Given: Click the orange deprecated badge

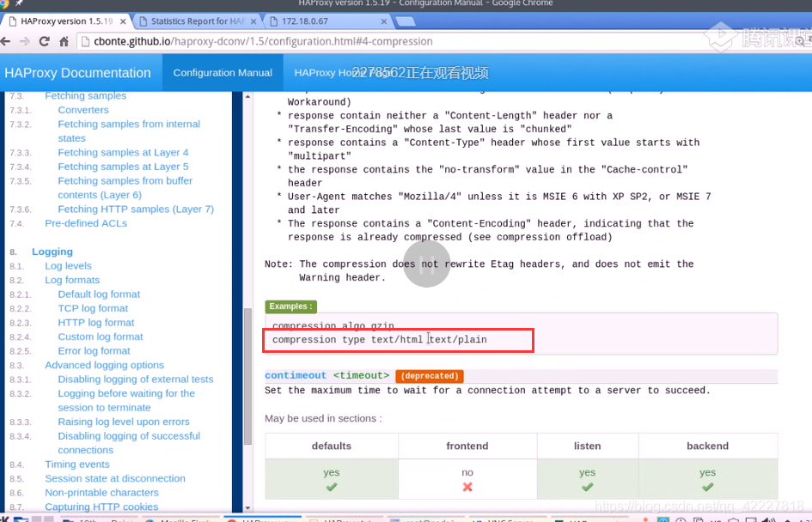Looking at the screenshot, I should click(430, 375).
